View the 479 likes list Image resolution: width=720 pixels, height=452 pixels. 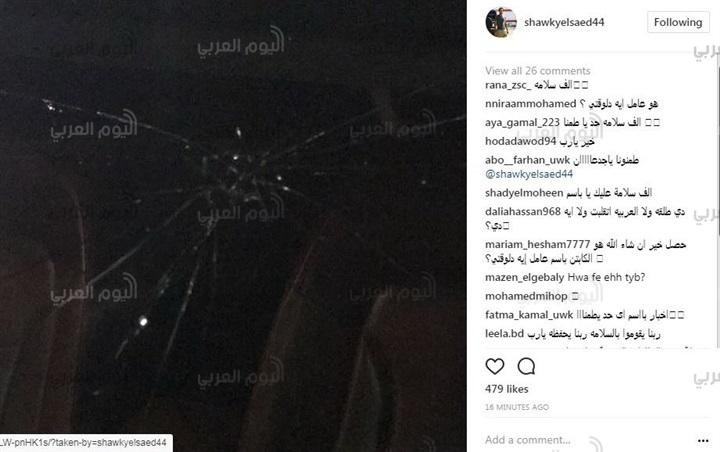[506, 389]
